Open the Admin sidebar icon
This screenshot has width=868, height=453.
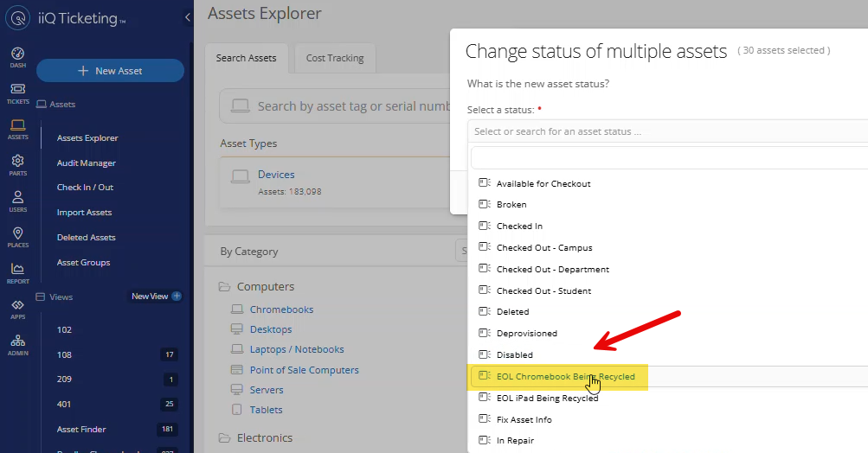pyautogui.click(x=17, y=345)
